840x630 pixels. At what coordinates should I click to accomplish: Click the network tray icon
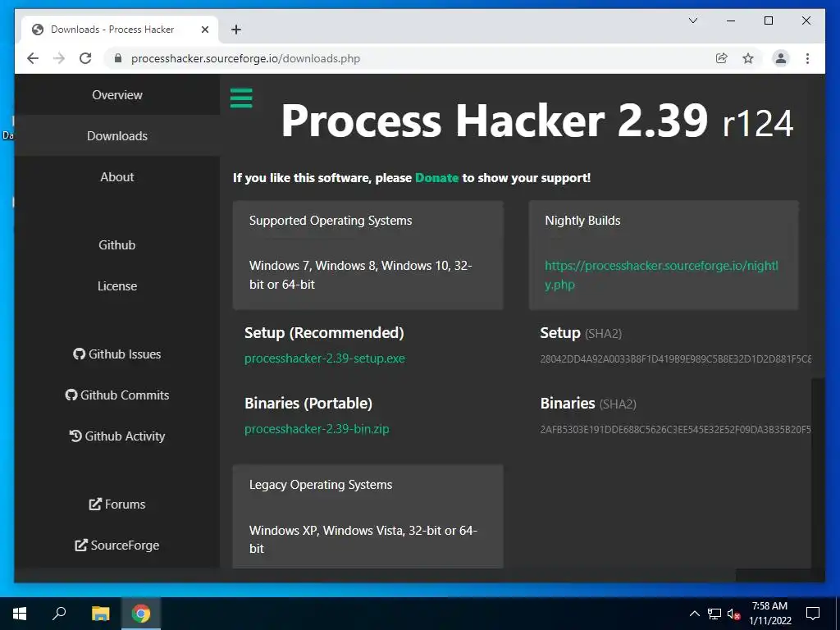click(x=714, y=614)
